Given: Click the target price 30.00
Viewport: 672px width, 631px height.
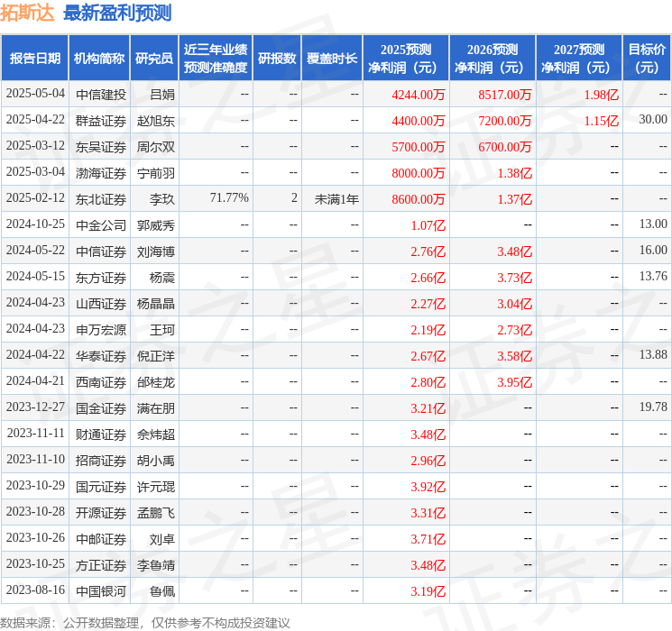Looking at the screenshot, I should click(x=653, y=120).
